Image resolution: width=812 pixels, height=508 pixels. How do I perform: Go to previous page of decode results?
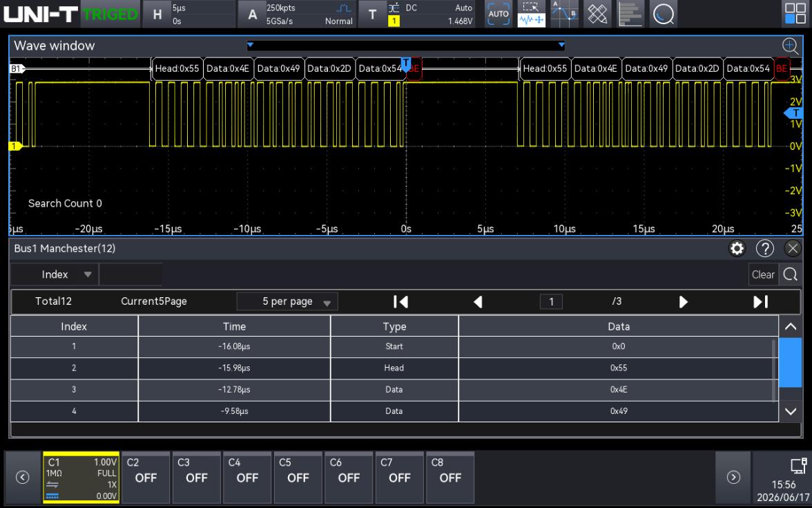478,301
